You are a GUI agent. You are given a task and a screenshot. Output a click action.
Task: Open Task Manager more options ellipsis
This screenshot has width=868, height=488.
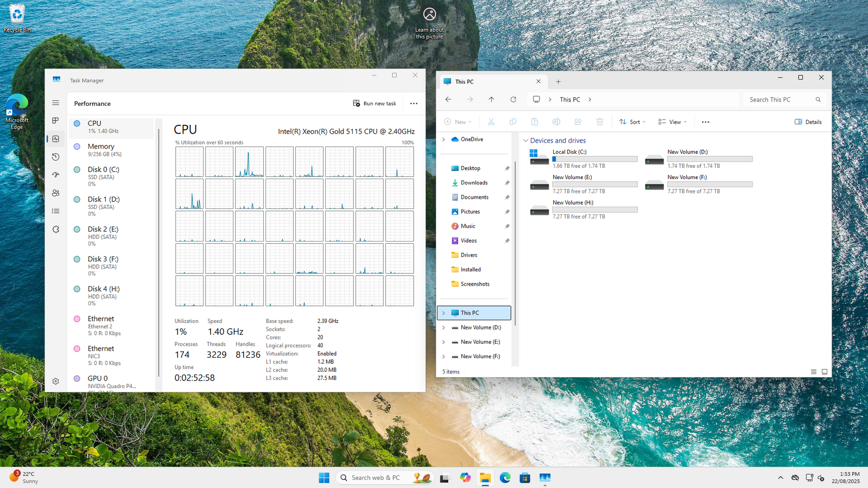coord(414,103)
